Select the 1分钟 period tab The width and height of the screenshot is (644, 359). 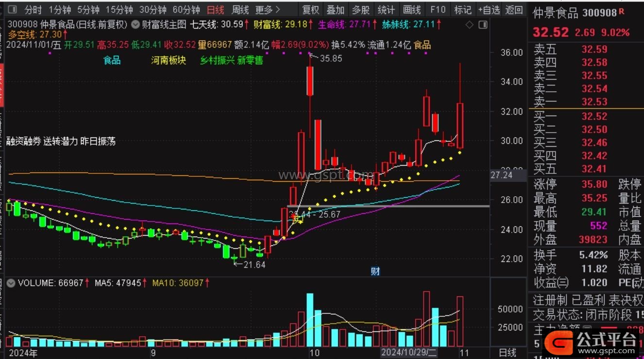[x=60, y=10]
